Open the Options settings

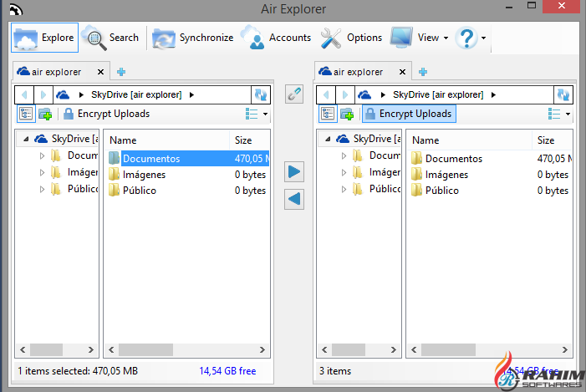[x=351, y=38]
